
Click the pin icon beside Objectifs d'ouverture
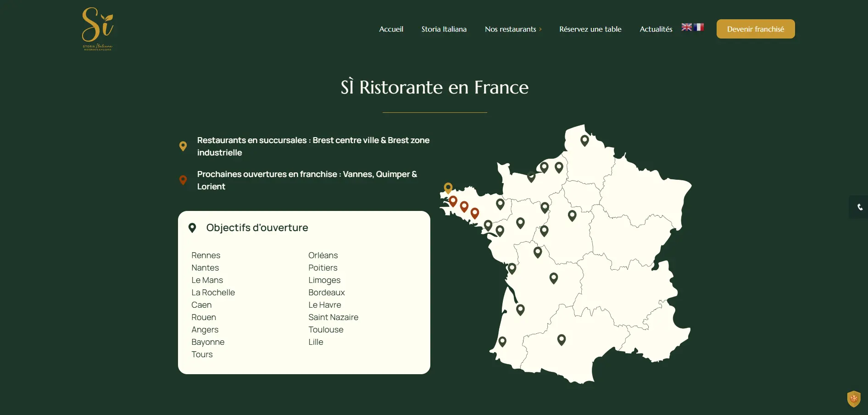click(x=192, y=228)
